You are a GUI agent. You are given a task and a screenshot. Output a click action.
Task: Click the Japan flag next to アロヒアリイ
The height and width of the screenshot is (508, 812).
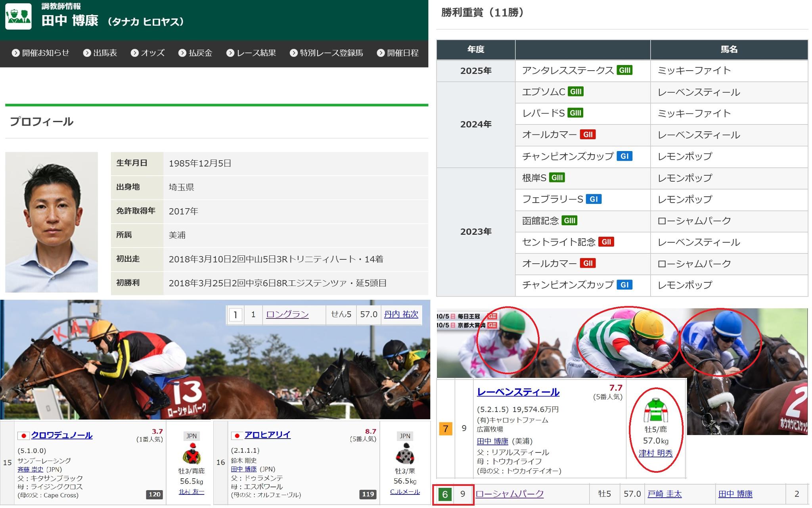237,435
